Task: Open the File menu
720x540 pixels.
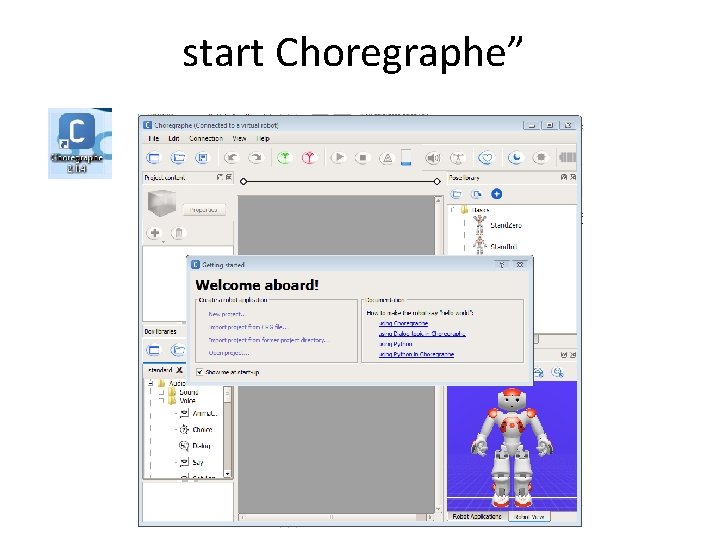Action: 154,138
